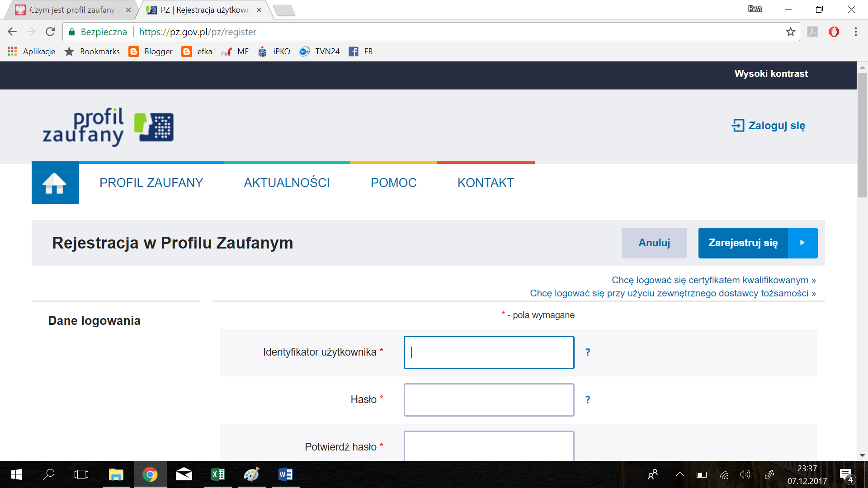Click Zaloguj się link

(769, 126)
